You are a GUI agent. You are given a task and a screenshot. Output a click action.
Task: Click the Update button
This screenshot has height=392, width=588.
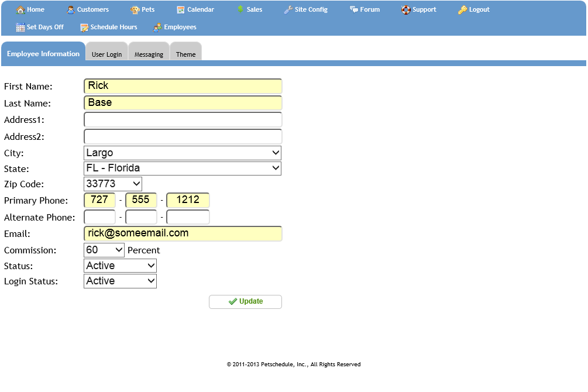(245, 301)
